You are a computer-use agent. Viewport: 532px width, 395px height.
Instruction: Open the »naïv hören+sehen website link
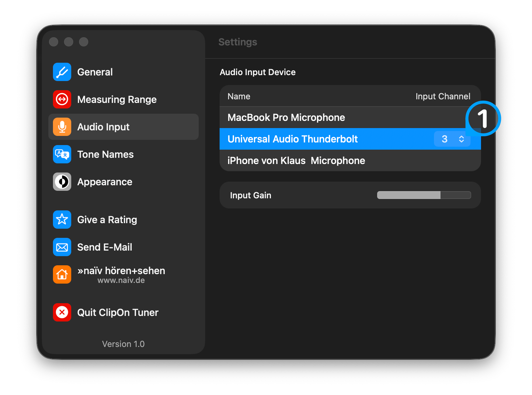124,274
